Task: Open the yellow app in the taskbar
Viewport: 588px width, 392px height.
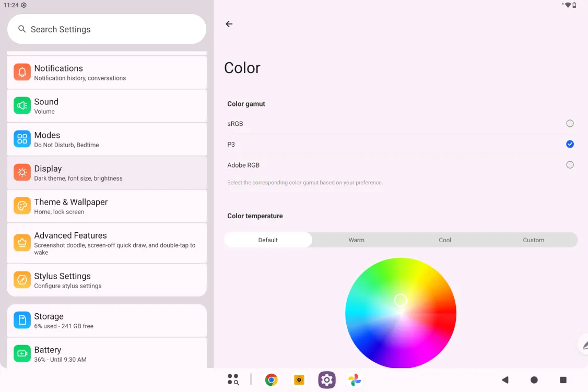Action: 299,379
